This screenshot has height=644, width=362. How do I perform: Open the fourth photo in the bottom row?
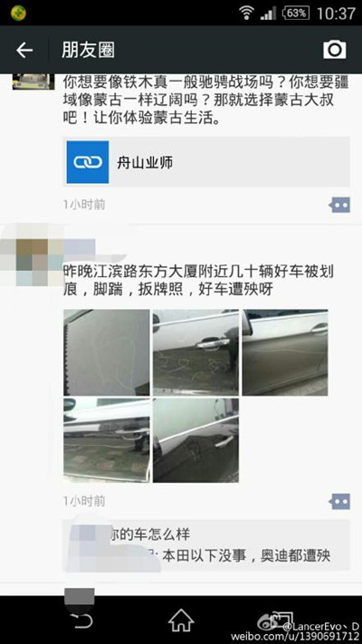[107, 440]
